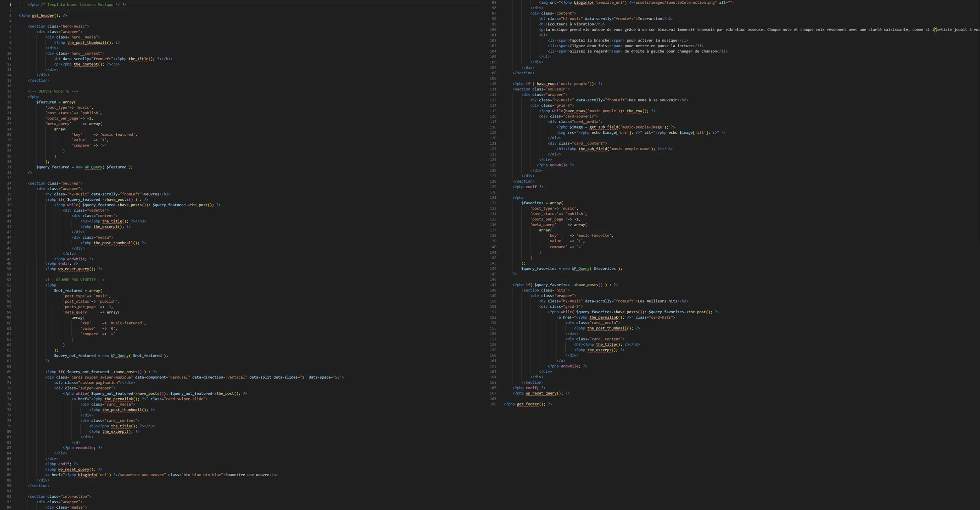Click the $not_featured array declaration

tap(68, 291)
